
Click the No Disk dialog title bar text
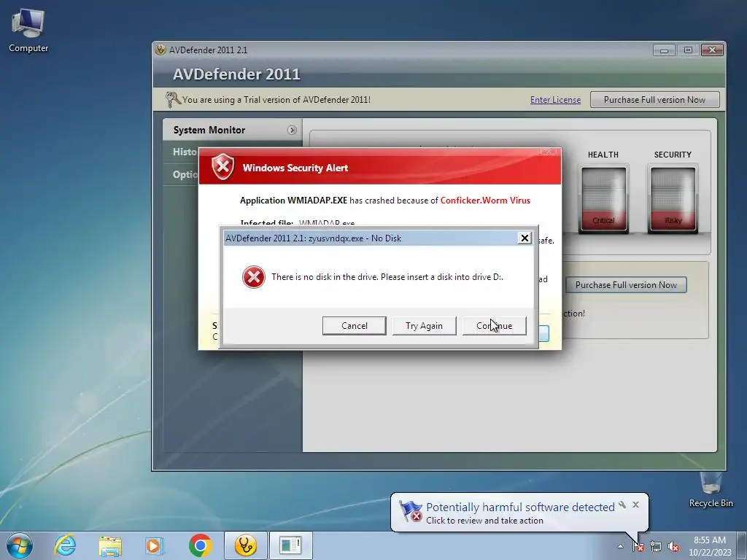(314, 238)
